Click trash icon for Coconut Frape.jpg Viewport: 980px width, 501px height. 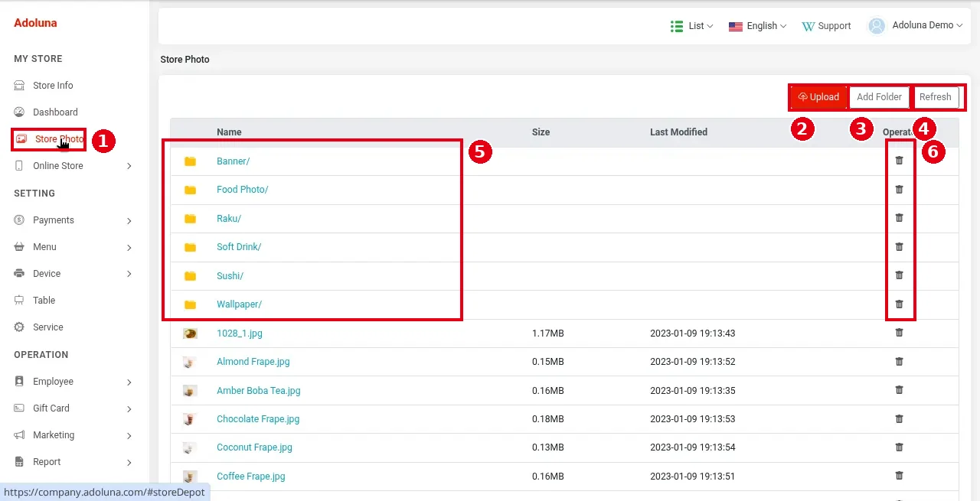point(900,447)
